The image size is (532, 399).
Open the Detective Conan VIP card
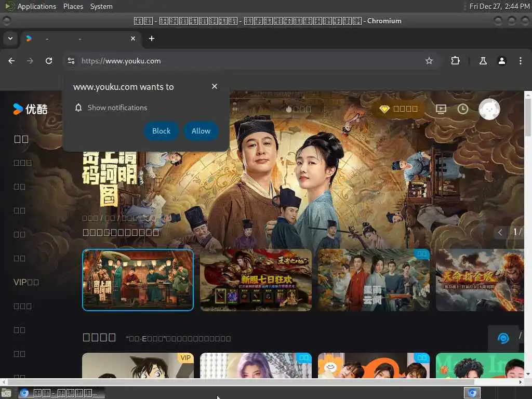(138, 365)
